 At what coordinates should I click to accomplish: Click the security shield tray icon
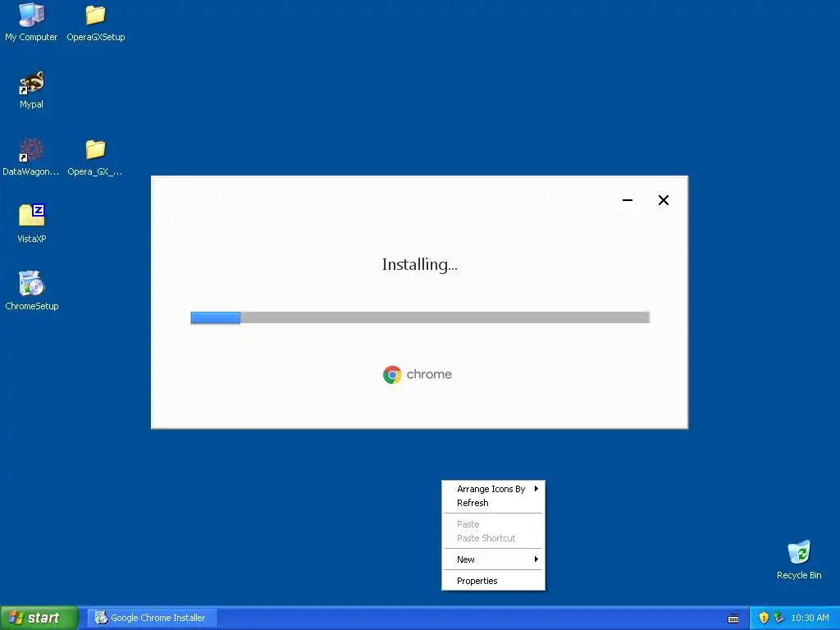click(x=764, y=618)
